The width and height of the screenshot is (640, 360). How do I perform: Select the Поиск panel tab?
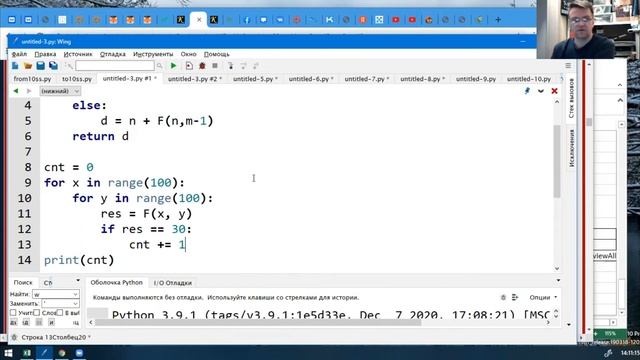[x=23, y=282]
